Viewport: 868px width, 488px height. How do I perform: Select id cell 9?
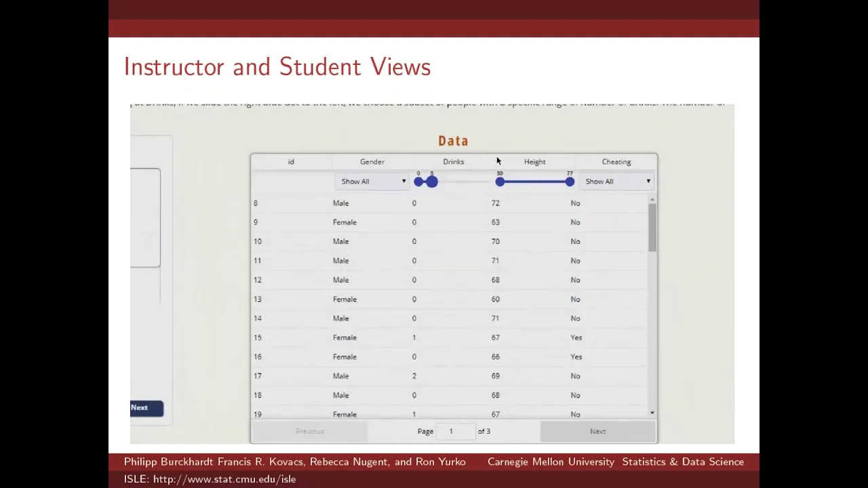[x=256, y=222]
